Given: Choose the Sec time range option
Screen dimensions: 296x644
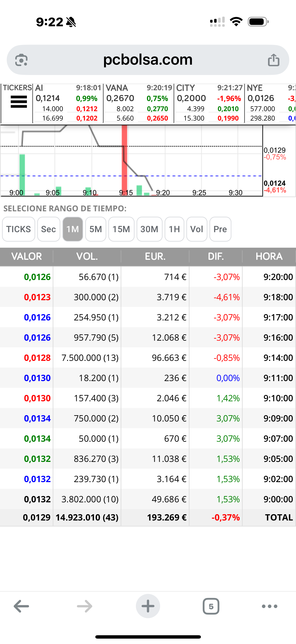Looking at the screenshot, I should [x=49, y=229].
